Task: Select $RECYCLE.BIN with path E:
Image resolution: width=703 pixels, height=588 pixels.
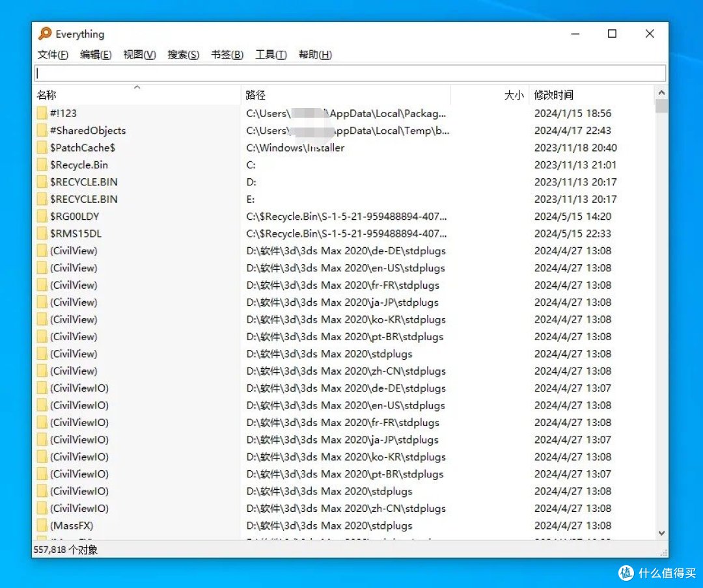Action: pyautogui.click(x=84, y=199)
